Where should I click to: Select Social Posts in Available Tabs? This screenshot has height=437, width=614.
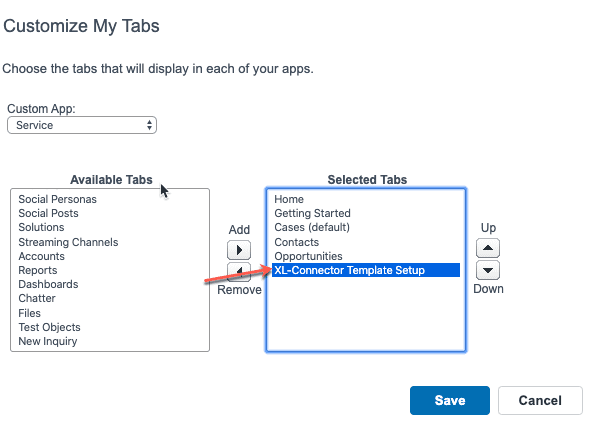click(48, 213)
